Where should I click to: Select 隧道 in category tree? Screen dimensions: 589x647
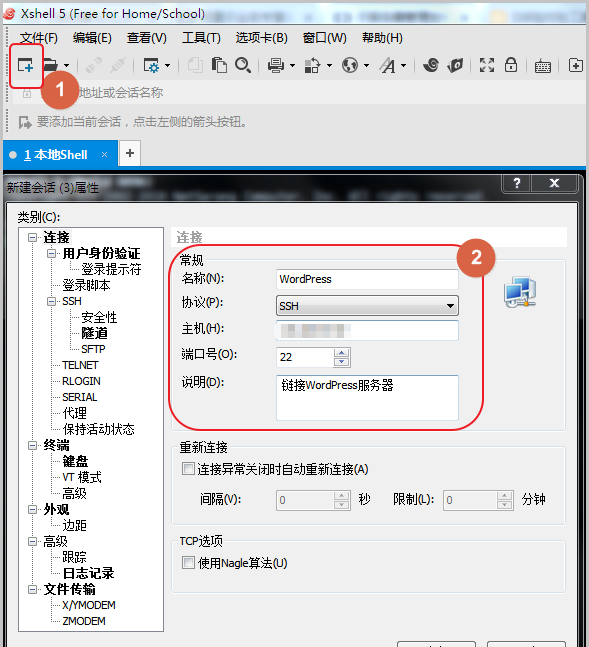coord(95,333)
